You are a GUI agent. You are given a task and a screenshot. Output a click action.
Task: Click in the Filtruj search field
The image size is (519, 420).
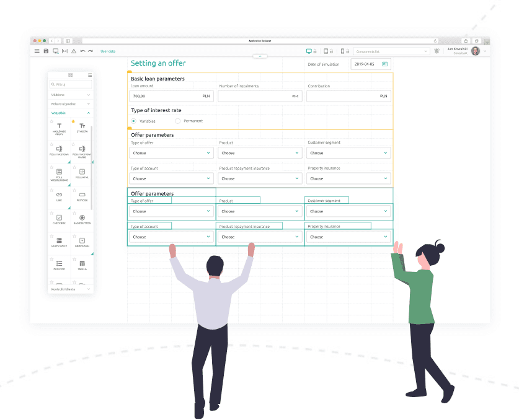tap(71, 84)
